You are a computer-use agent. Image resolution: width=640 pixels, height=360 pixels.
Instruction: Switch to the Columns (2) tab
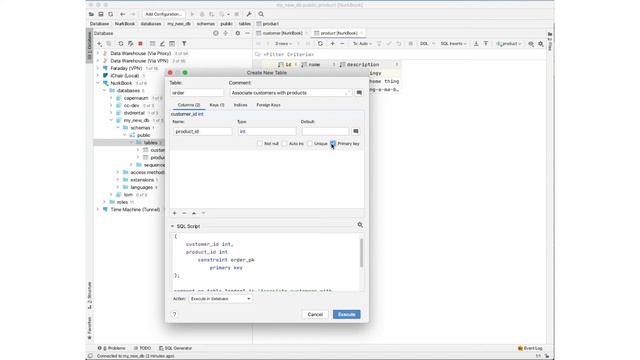pos(189,105)
